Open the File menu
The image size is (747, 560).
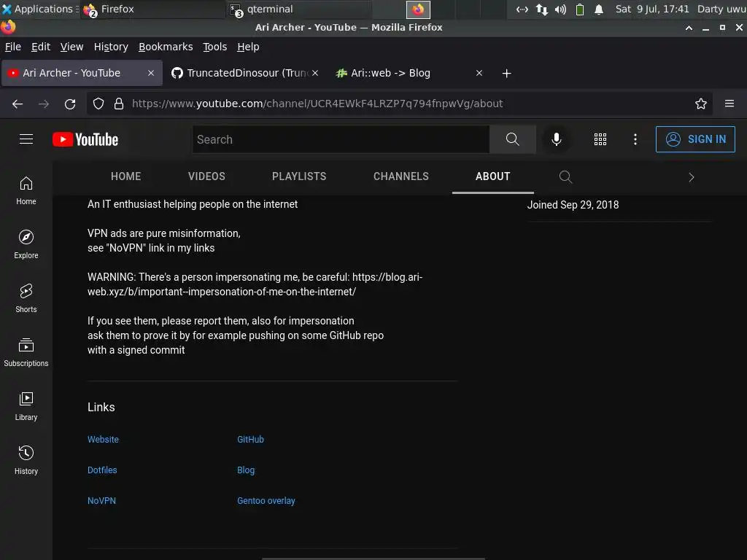pyautogui.click(x=13, y=47)
